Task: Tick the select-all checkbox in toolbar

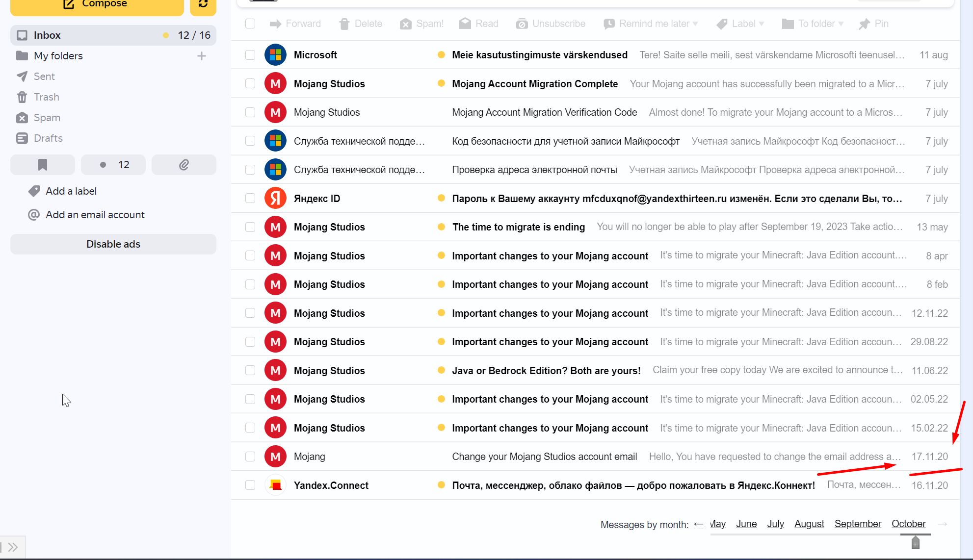Action: [x=250, y=24]
